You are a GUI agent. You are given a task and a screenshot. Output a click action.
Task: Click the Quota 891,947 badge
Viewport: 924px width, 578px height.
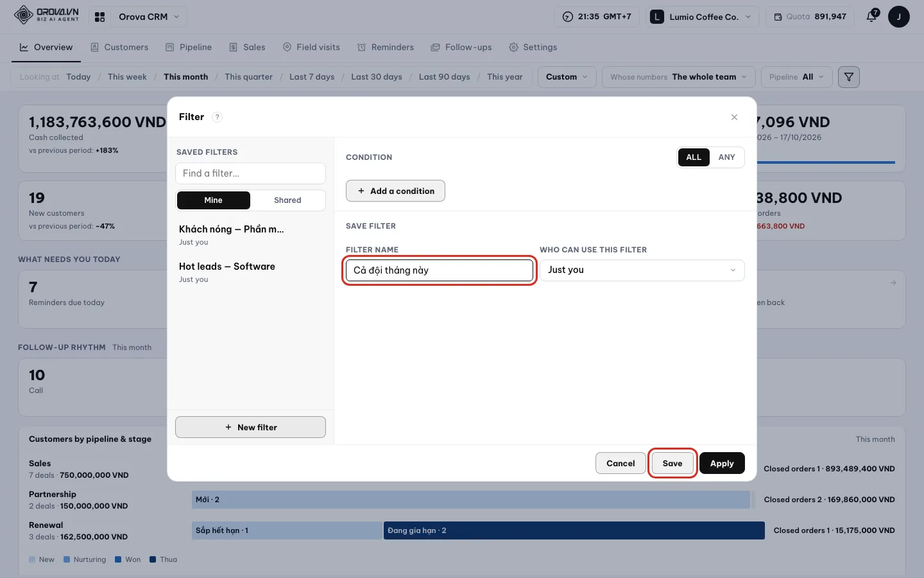pyautogui.click(x=810, y=17)
